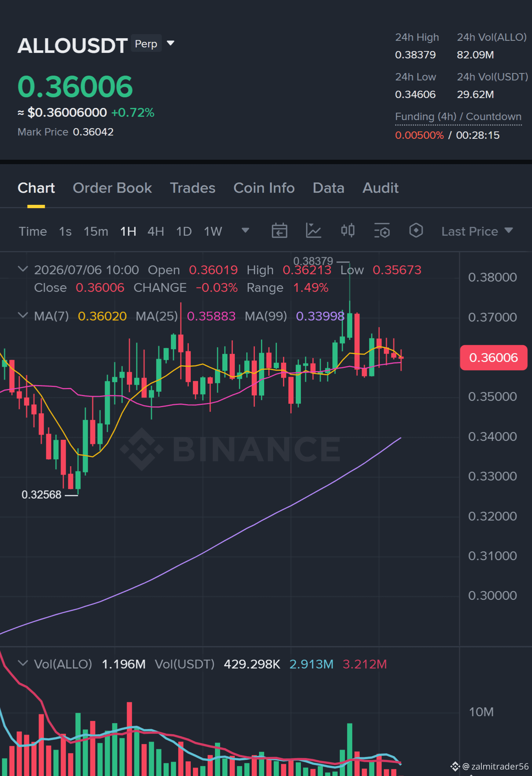Tap the 24h Vol(ALLO) 82.09M value
The image size is (532, 776).
[475, 55]
